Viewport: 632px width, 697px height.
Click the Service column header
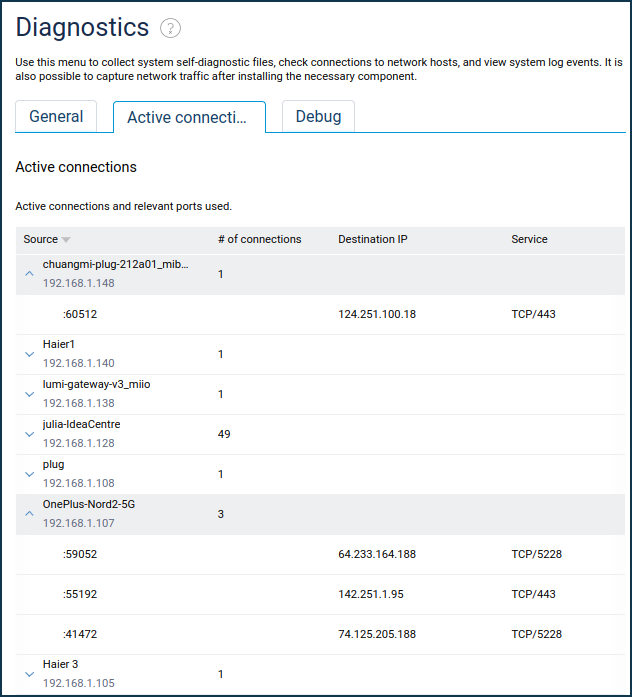pyautogui.click(x=529, y=239)
